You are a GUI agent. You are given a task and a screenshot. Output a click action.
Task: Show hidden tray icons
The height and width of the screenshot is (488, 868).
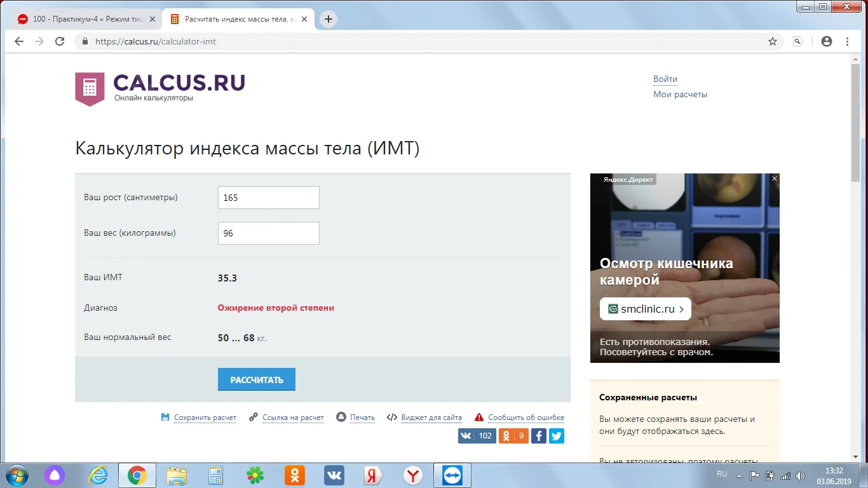[739, 475]
